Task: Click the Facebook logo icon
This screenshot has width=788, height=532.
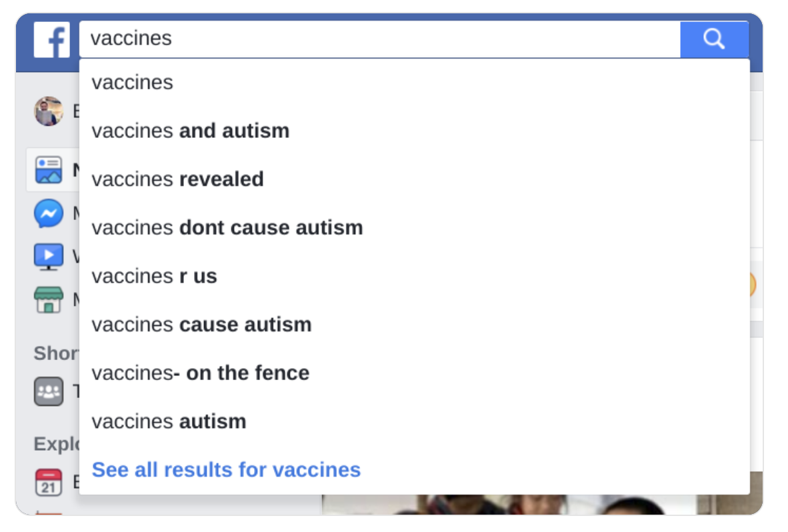Action: [x=51, y=39]
